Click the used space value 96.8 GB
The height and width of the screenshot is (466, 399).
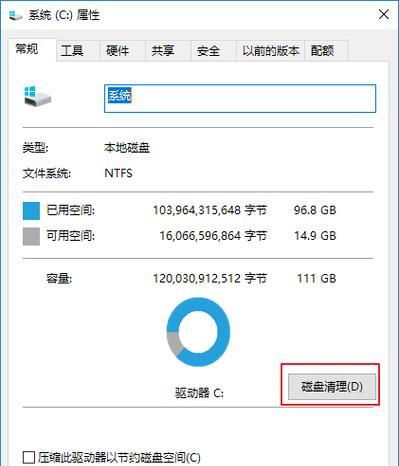click(x=315, y=210)
